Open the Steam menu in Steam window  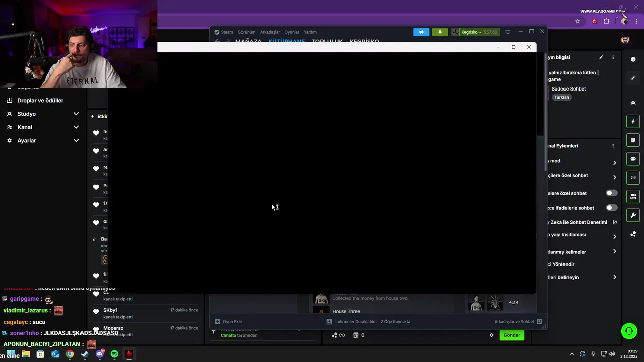[x=224, y=32]
